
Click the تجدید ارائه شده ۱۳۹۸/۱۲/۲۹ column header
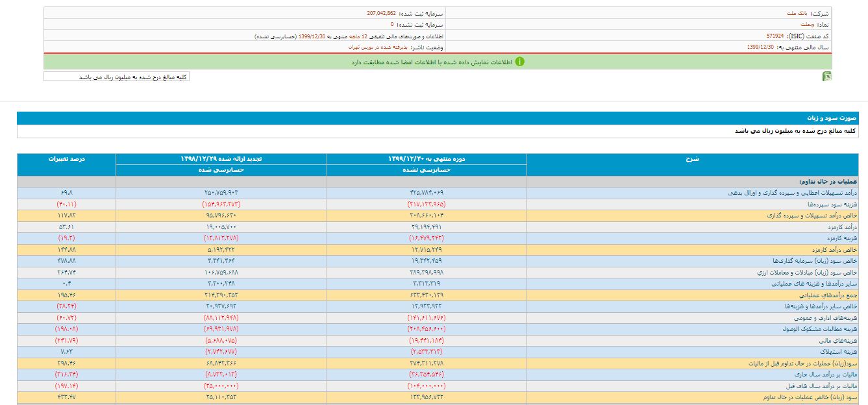click(221, 159)
